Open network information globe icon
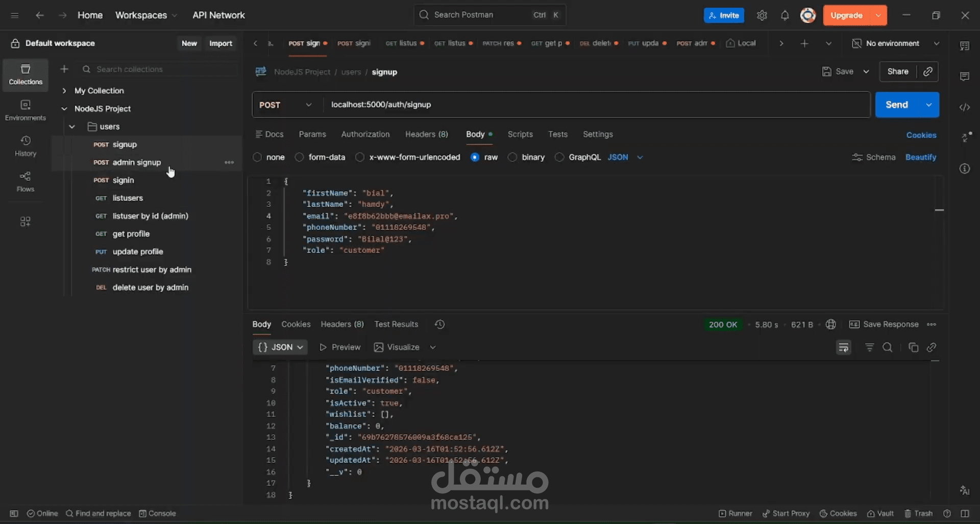Viewport: 980px width, 524px height. click(831, 324)
